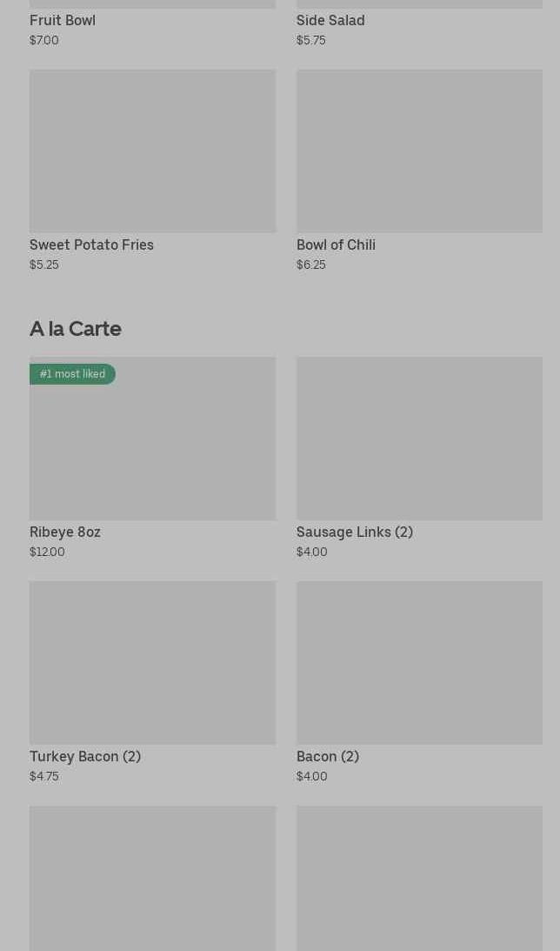Select the Side Salad item name
The width and height of the screenshot is (560, 951).
[330, 20]
